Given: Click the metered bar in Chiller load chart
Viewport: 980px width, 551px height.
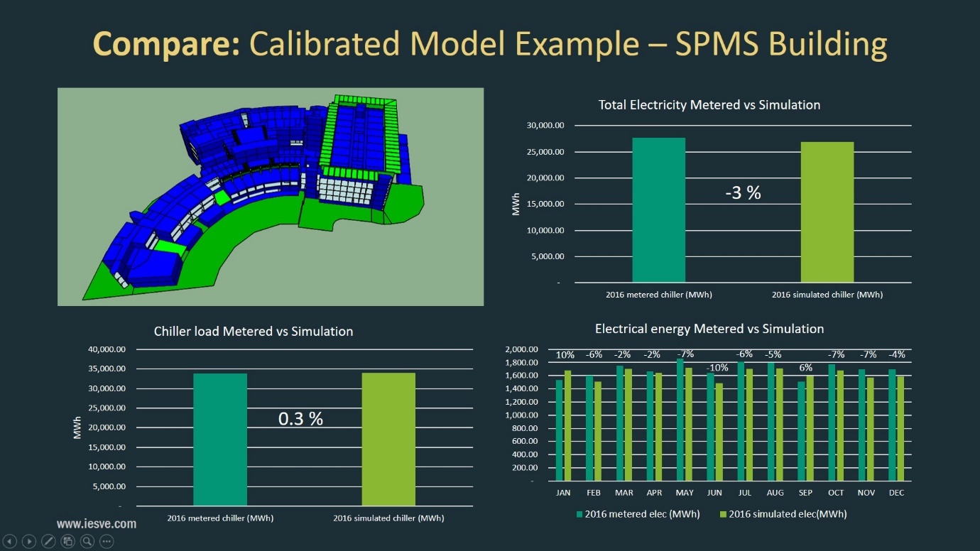Looking at the screenshot, I should point(220,439).
